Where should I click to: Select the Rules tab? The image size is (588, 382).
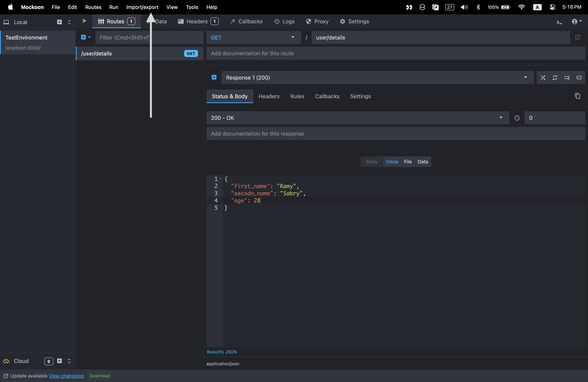point(297,96)
